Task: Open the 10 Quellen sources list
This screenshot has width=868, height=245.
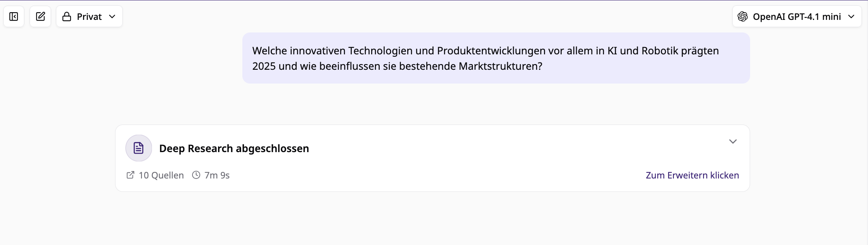Action: 161,175
